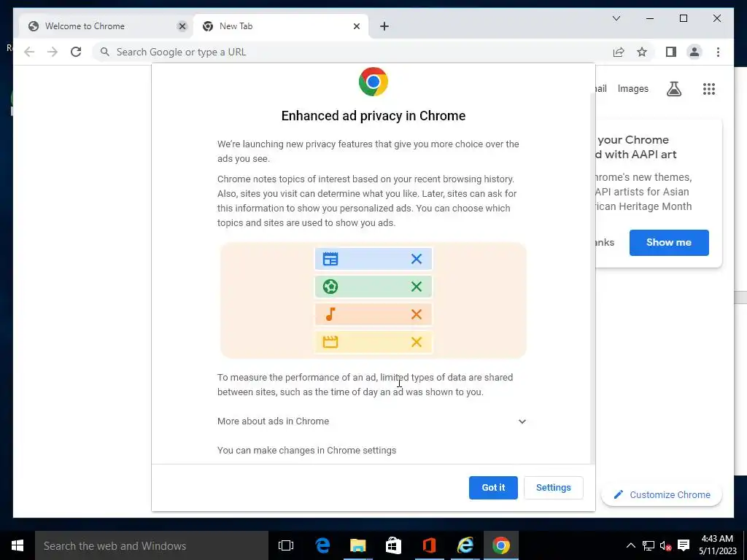Close the New Tab tab
The image size is (747, 560).
pos(356,26)
